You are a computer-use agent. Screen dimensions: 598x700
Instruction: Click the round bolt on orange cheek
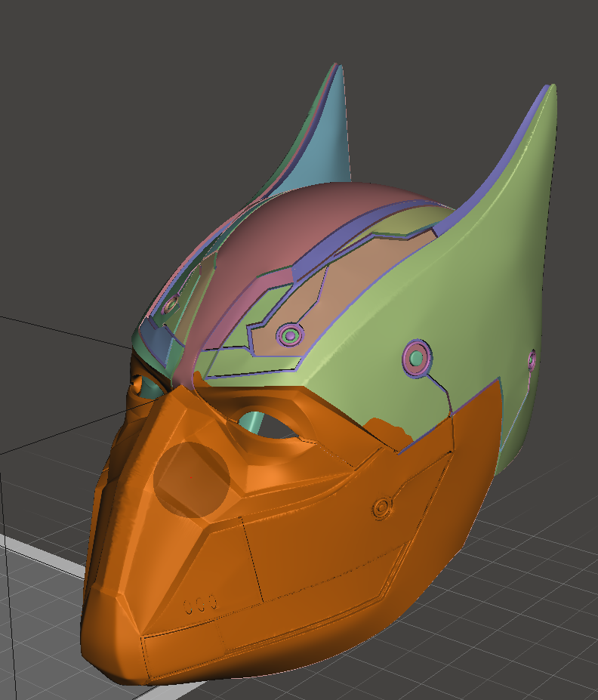[x=383, y=507]
